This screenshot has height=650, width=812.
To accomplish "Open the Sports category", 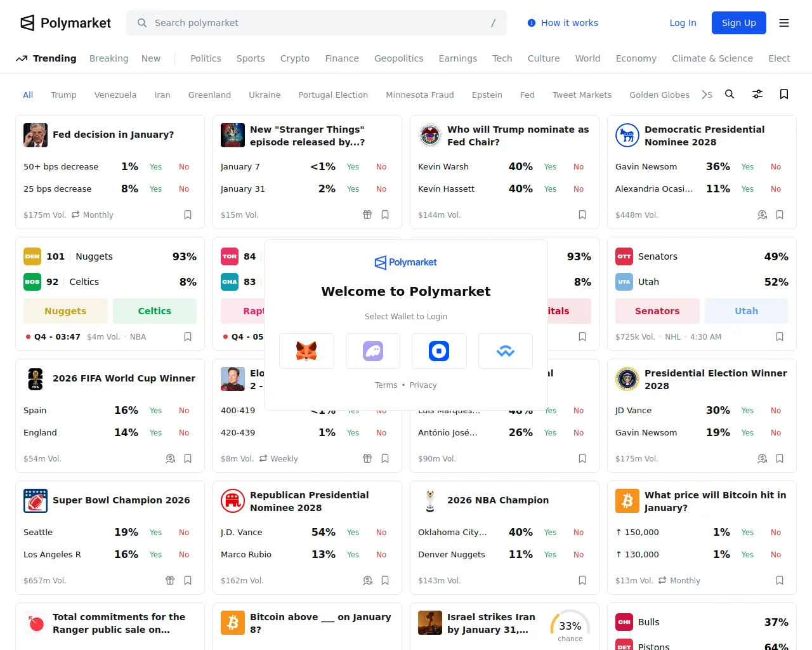I will (x=251, y=58).
